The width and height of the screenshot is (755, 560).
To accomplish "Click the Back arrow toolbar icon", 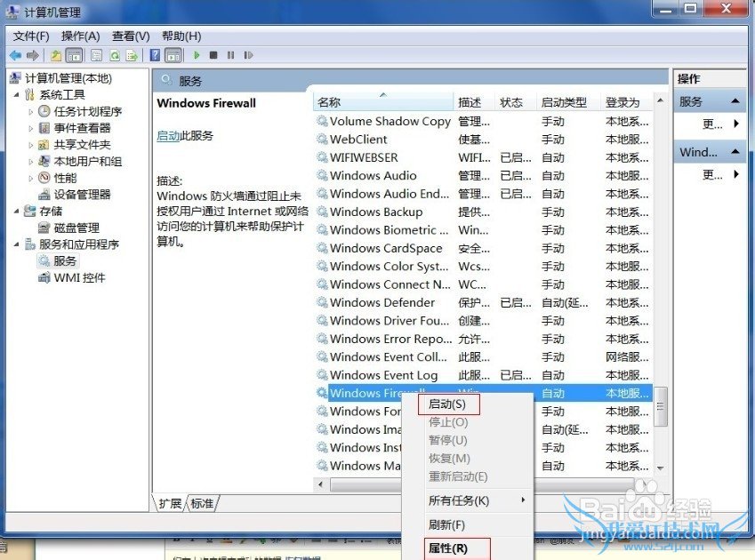I will coord(15,55).
